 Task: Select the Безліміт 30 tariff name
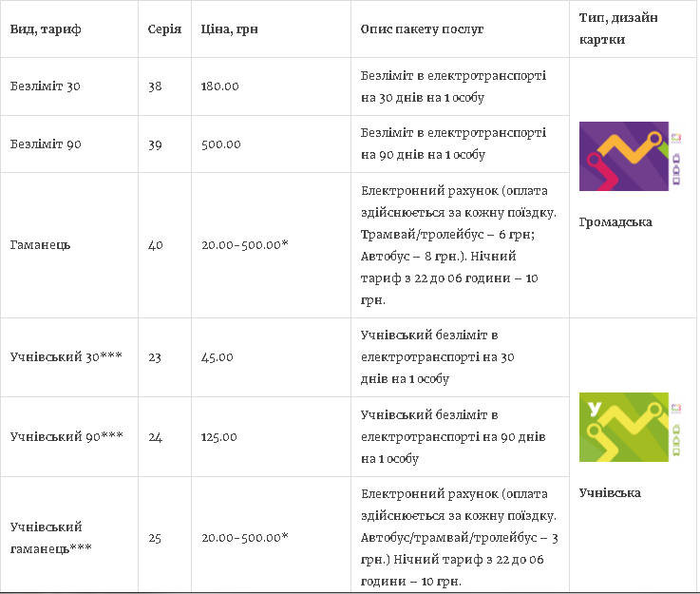click(46, 86)
